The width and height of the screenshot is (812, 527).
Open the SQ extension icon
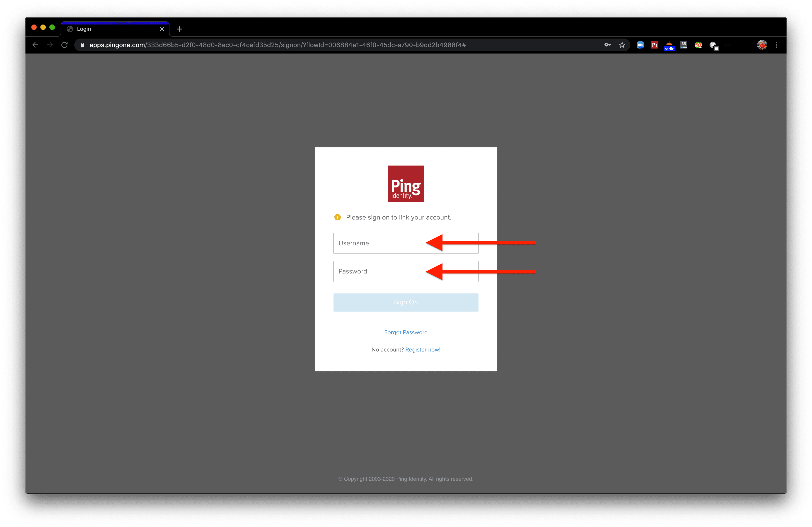pos(698,45)
